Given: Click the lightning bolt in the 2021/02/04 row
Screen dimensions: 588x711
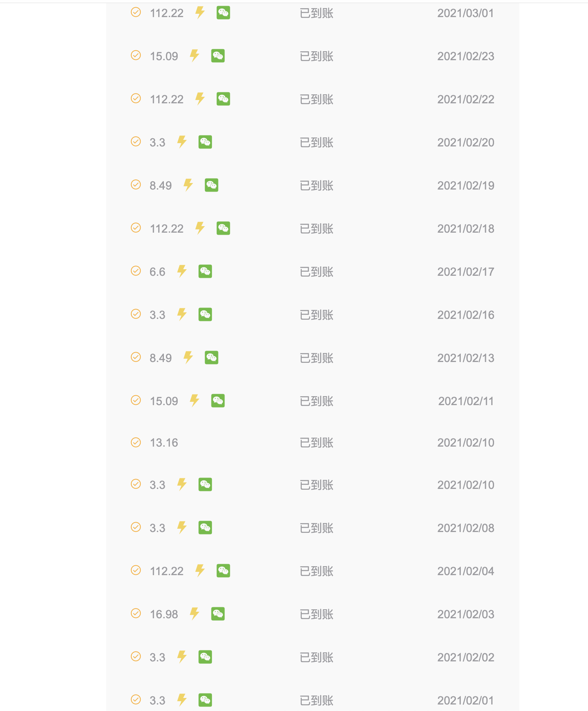Looking at the screenshot, I should 200,571.
